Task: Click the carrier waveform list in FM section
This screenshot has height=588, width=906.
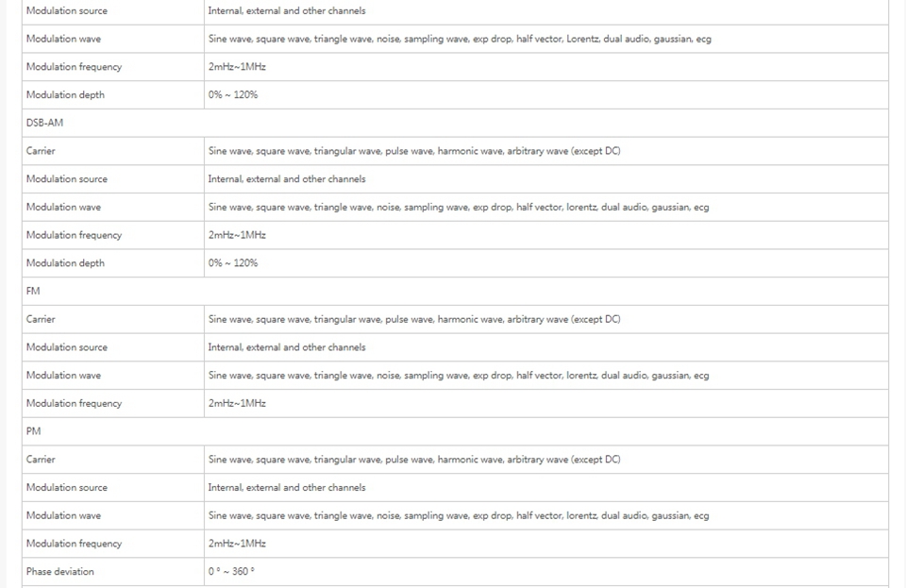Action: pos(414,319)
